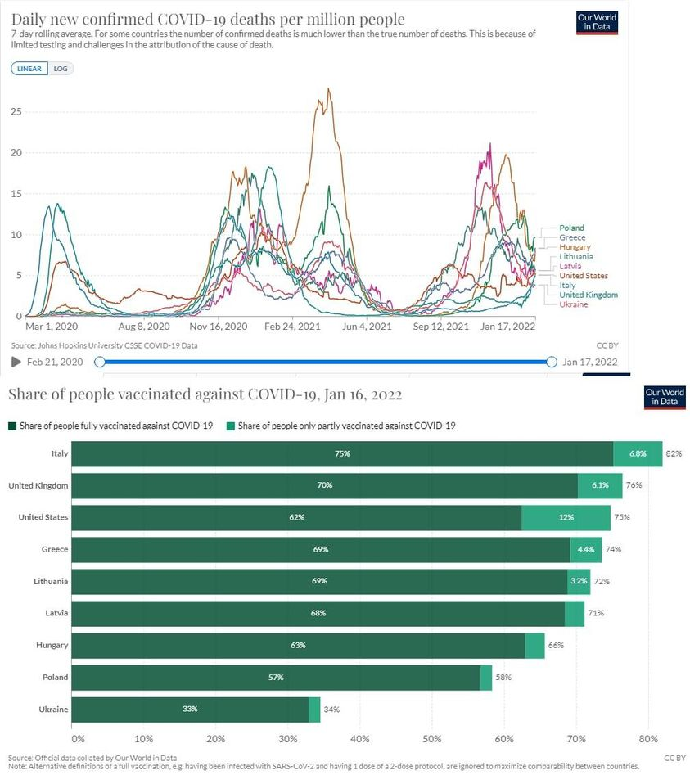The image size is (690, 784).
Task: Select Hungary in the line chart legend
Action: (575, 247)
